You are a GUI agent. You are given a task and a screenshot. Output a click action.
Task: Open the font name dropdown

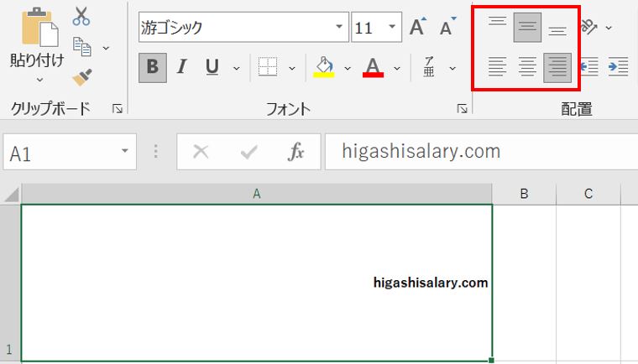pyautogui.click(x=338, y=28)
